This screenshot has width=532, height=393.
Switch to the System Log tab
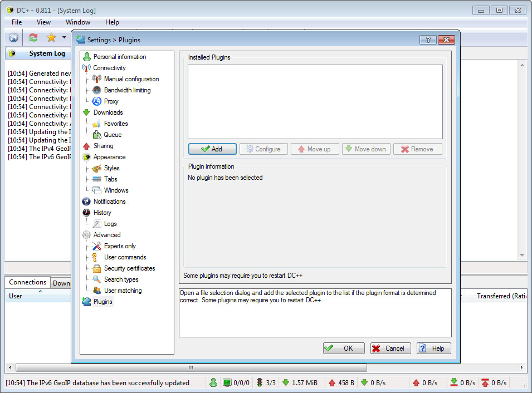(38, 53)
